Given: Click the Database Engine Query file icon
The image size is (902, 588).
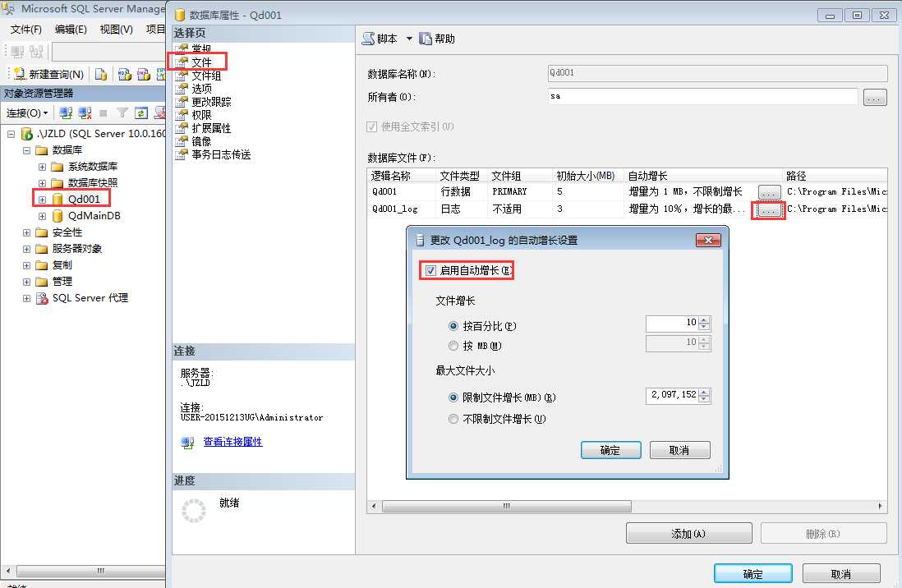Looking at the screenshot, I should [x=101, y=74].
